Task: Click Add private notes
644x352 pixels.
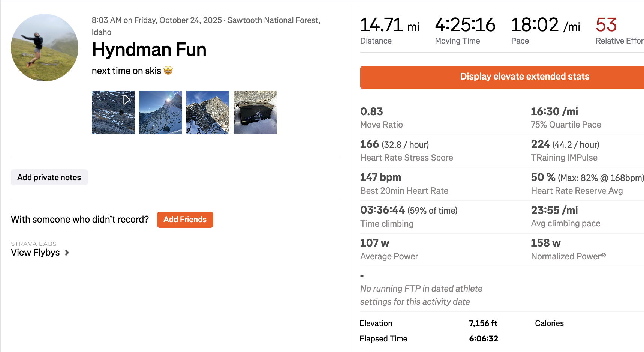Action: click(x=49, y=178)
